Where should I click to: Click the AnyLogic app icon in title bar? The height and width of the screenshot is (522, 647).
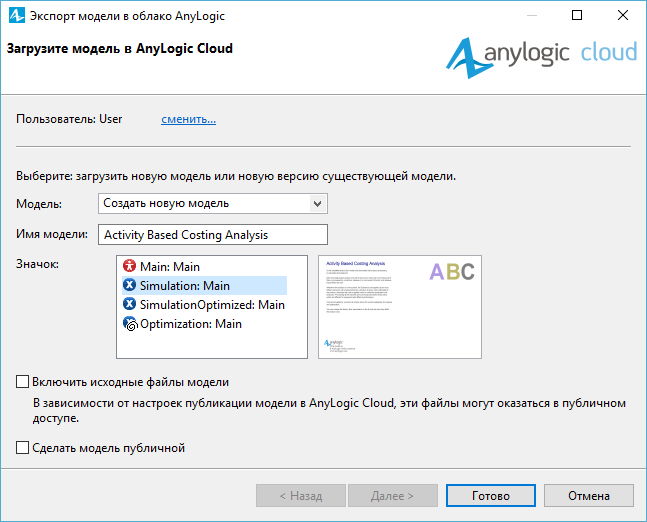pyautogui.click(x=17, y=15)
